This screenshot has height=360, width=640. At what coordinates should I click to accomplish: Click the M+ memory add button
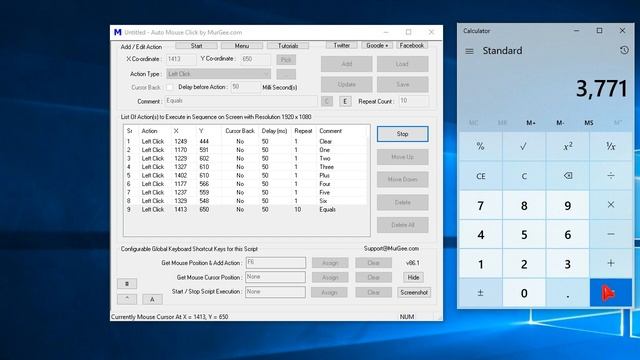[531, 123]
